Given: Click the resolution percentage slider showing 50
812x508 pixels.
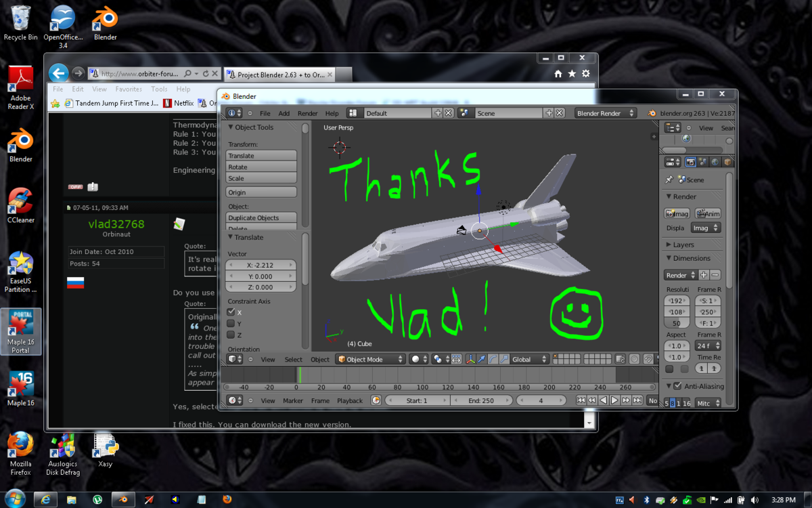Looking at the screenshot, I should coord(677,323).
